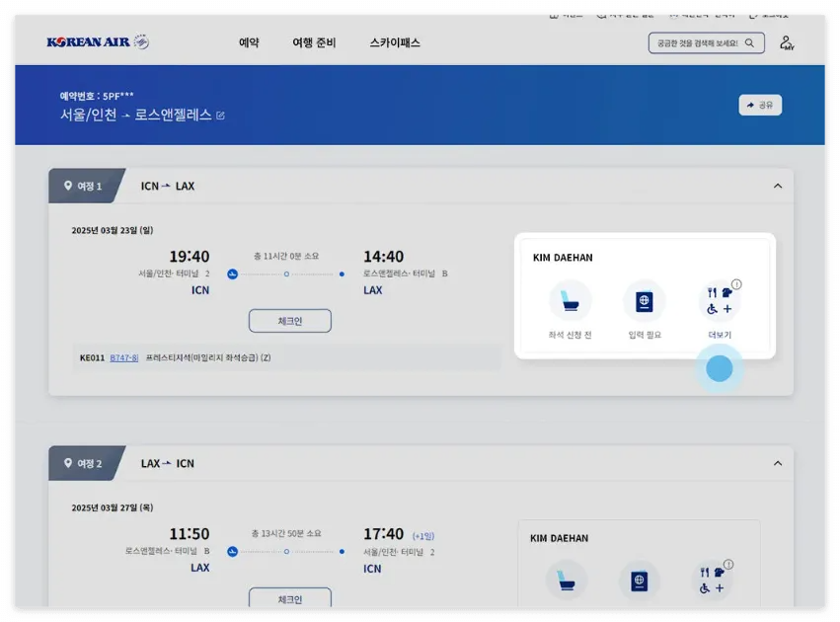The height and width of the screenshot is (622, 840).
Task: Click the KE011 flight number
Action: tap(92, 357)
